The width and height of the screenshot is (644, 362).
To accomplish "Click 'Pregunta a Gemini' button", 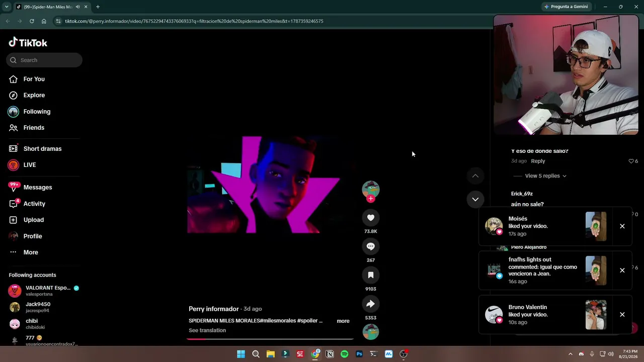I will 566,7.
